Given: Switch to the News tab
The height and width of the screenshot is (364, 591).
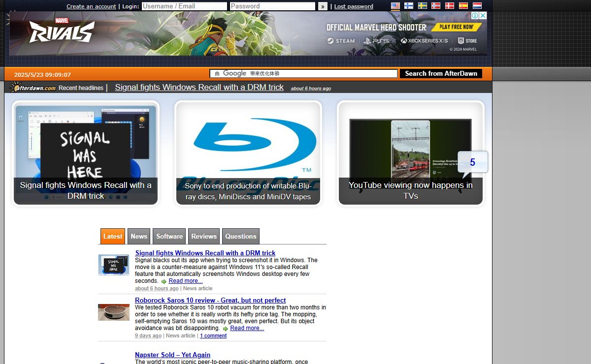Looking at the screenshot, I should pos(139,236).
